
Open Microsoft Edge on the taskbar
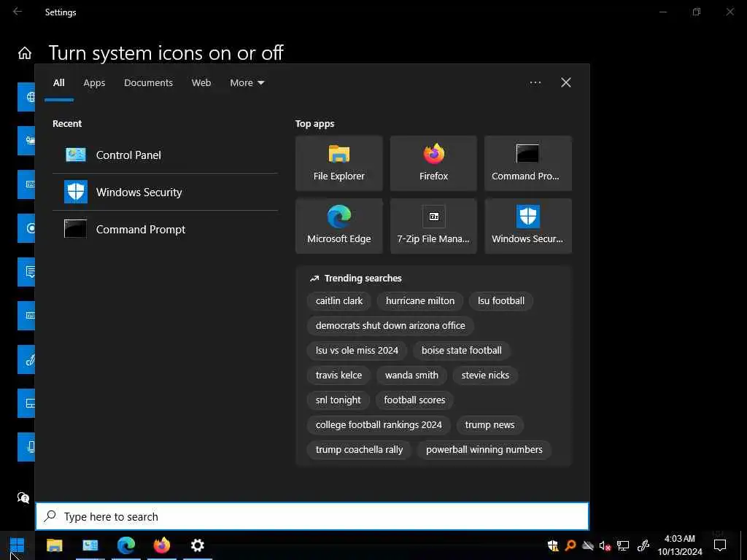pyautogui.click(x=125, y=545)
